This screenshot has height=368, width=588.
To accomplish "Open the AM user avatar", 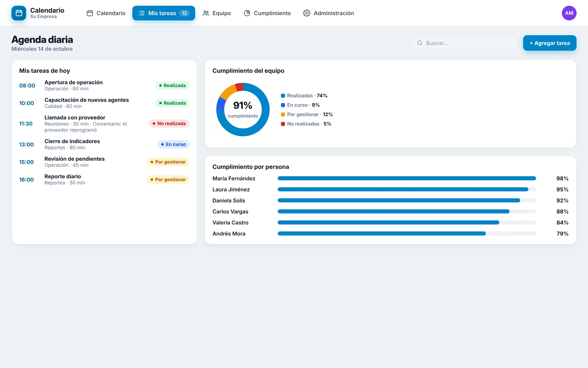I will (x=569, y=13).
